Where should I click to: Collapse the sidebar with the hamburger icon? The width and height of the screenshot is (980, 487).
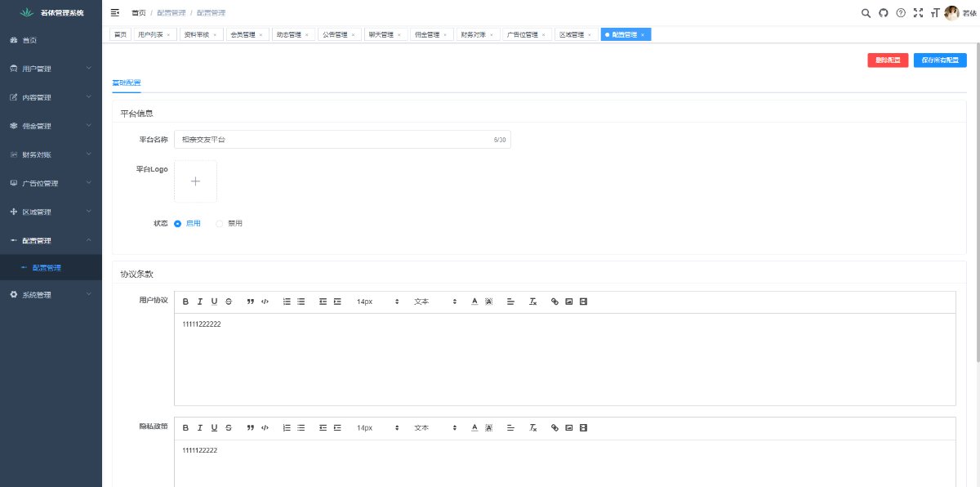pos(114,12)
